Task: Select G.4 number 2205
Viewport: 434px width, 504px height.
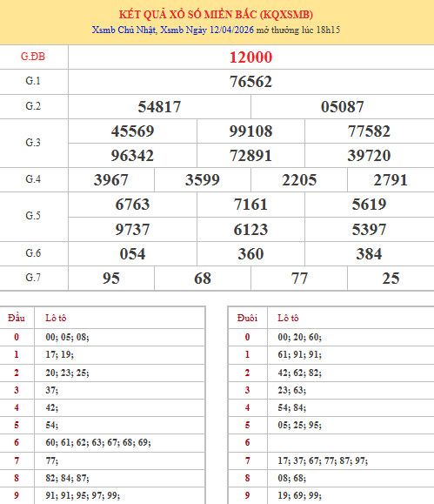Action: tap(299, 180)
